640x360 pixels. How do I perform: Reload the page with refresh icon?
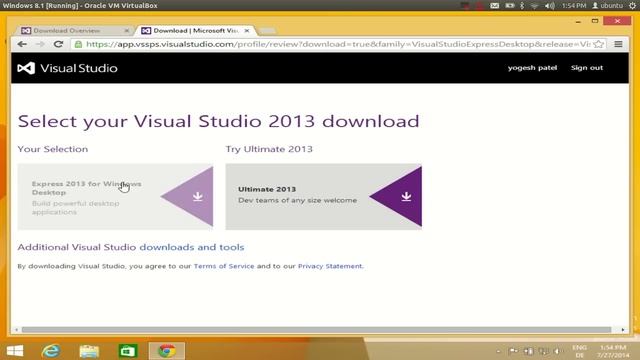pyautogui.click(x=58, y=44)
